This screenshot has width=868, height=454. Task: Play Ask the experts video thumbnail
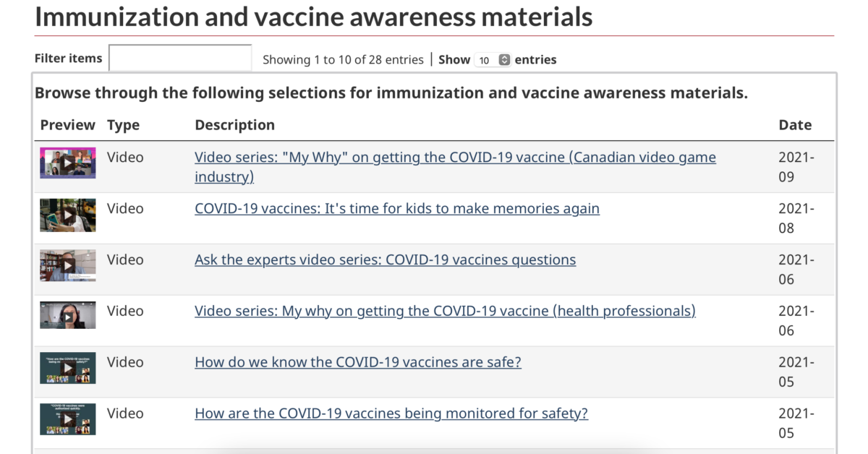click(67, 265)
